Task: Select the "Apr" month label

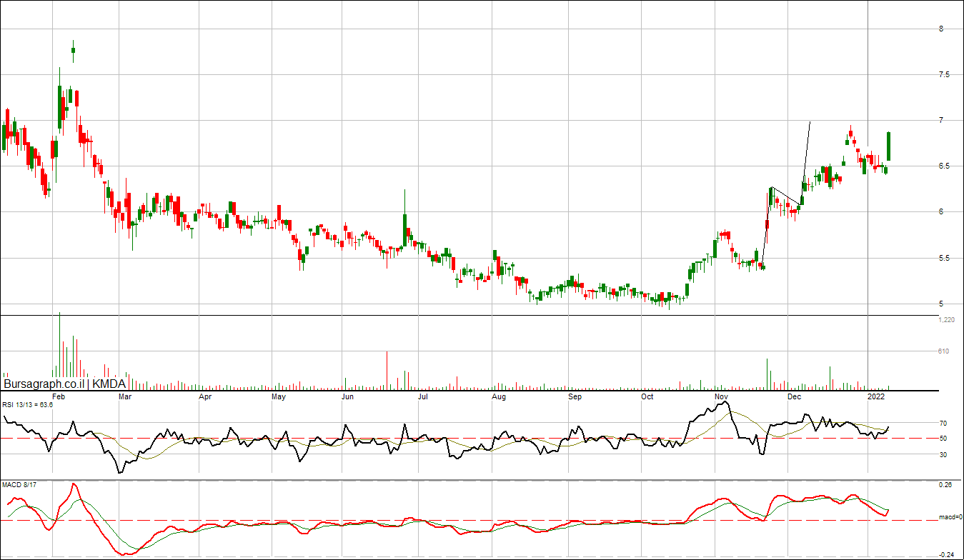Action: point(206,396)
